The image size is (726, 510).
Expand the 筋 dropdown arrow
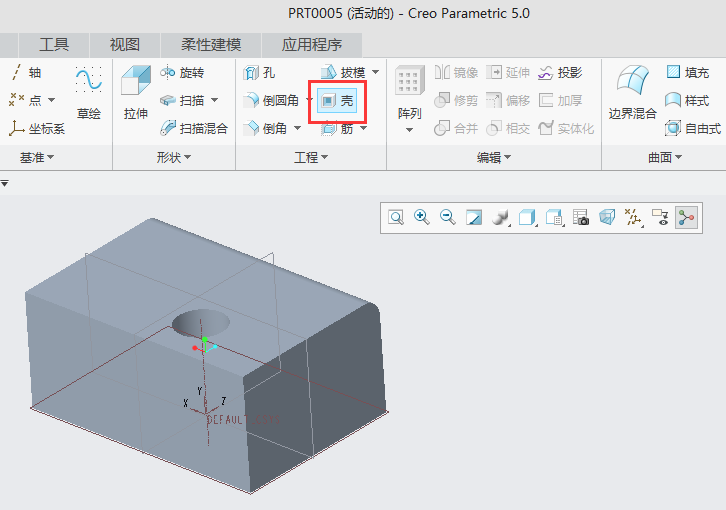[363, 128]
